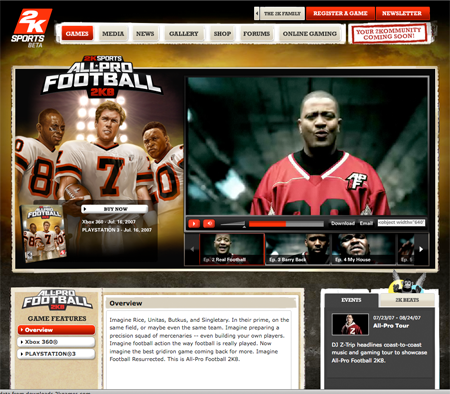Screen dimensions: 450x394
Task: Open the Newsletter button
Action: point(402,13)
